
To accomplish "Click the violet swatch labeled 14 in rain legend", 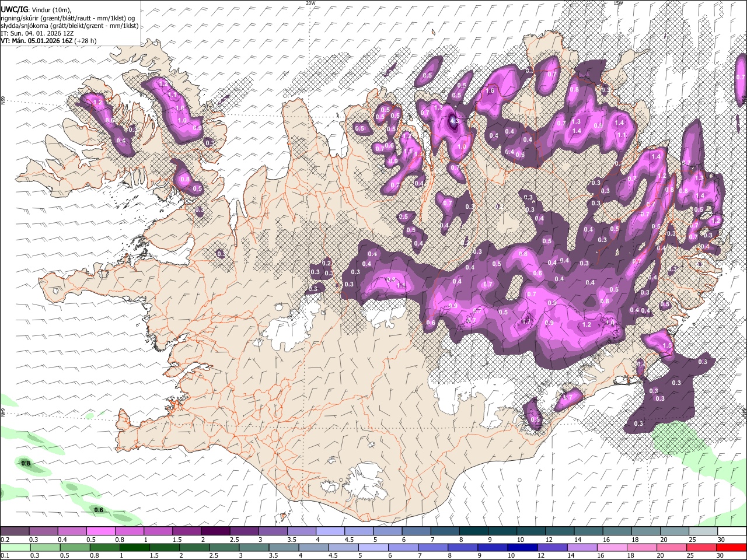I will click(582, 547).
